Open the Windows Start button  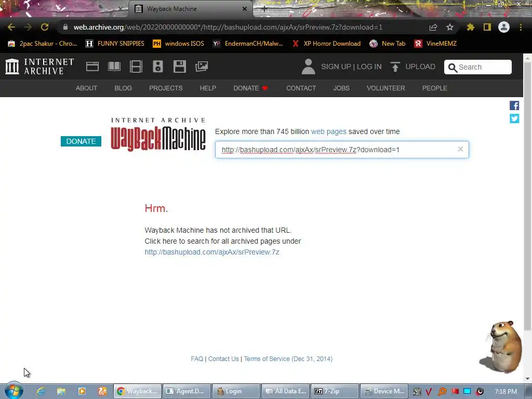pyautogui.click(x=14, y=391)
